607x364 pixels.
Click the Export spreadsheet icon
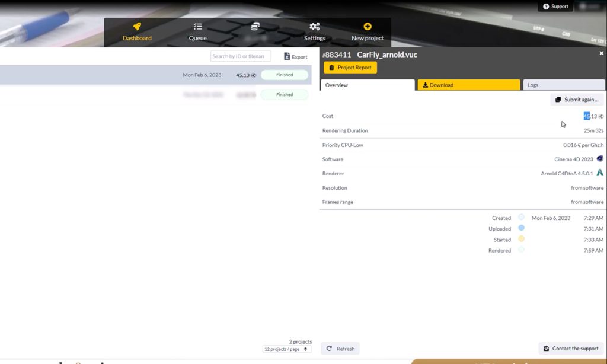pyautogui.click(x=287, y=57)
